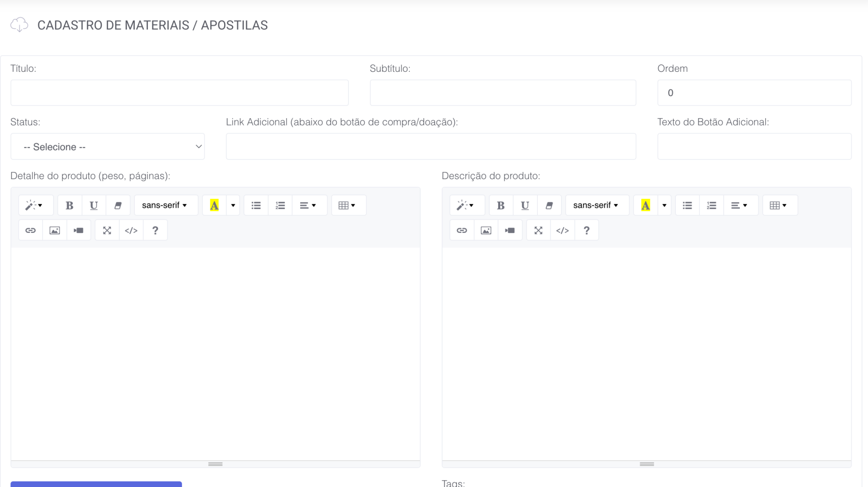Click Bold in the Detalhe do produto editor

click(x=69, y=206)
